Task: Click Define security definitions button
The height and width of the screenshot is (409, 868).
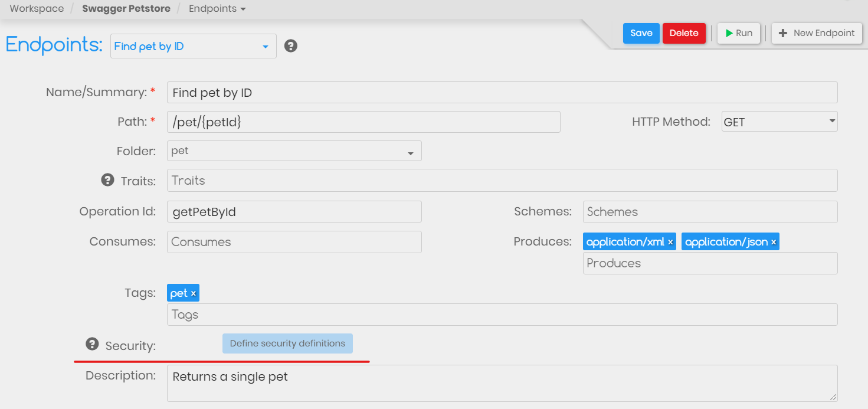Action: pos(287,343)
